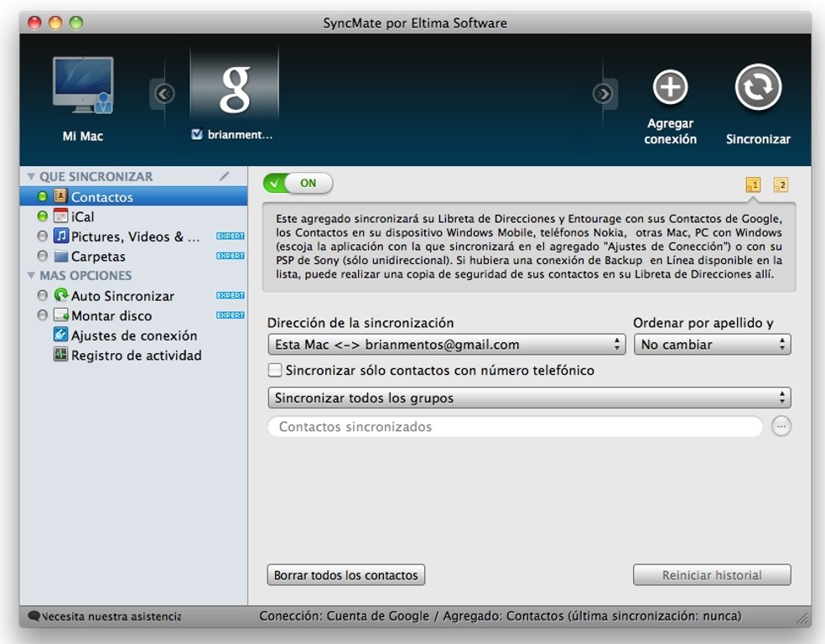
Task: Click EXPERT badge next to Carpetas
Action: (x=231, y=256)
